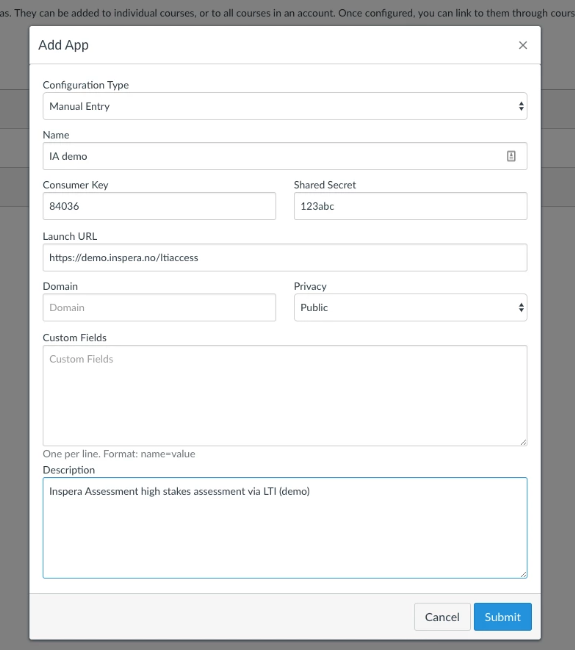Focus the Name field containing IA demo
575x650 pixels.
285,156
